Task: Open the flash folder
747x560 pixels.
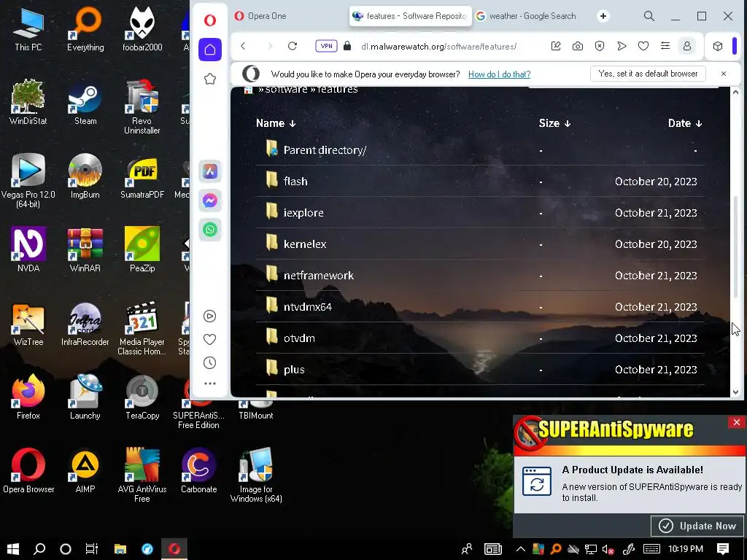Action: 295,182
